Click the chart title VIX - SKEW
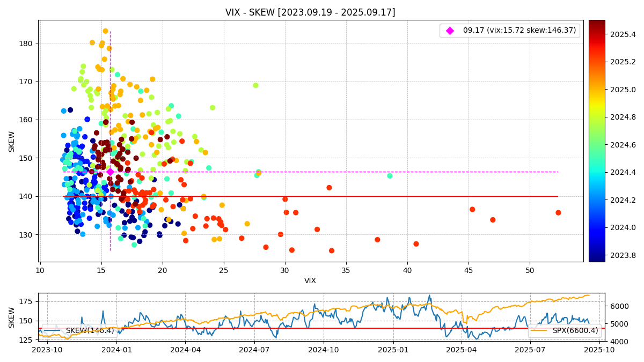Image resolution: width=644 pixels, height=362 pixels. [310, 12]
